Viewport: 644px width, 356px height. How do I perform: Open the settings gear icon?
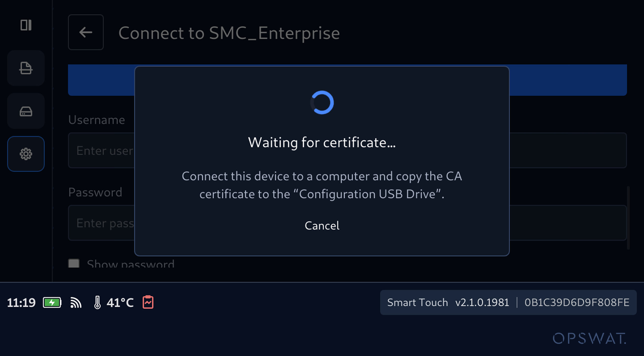(26, 154)
